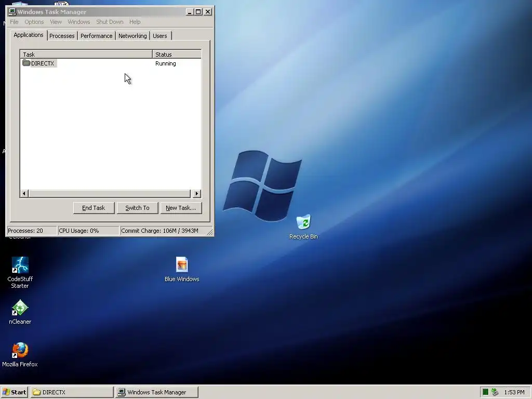Click the left arrow of horizontal scrollbar
532x399 pixels.
tap(24, 194)
